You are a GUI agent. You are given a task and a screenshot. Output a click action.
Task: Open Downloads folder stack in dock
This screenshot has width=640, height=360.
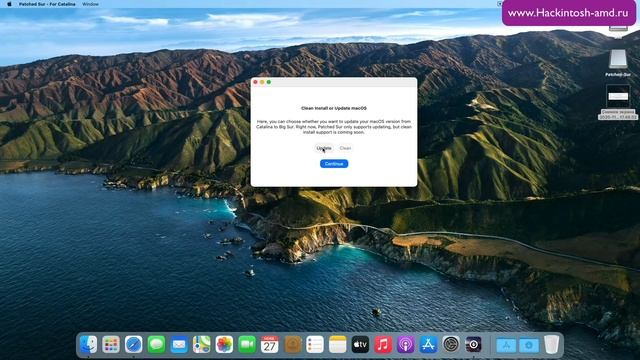[529, 345]
